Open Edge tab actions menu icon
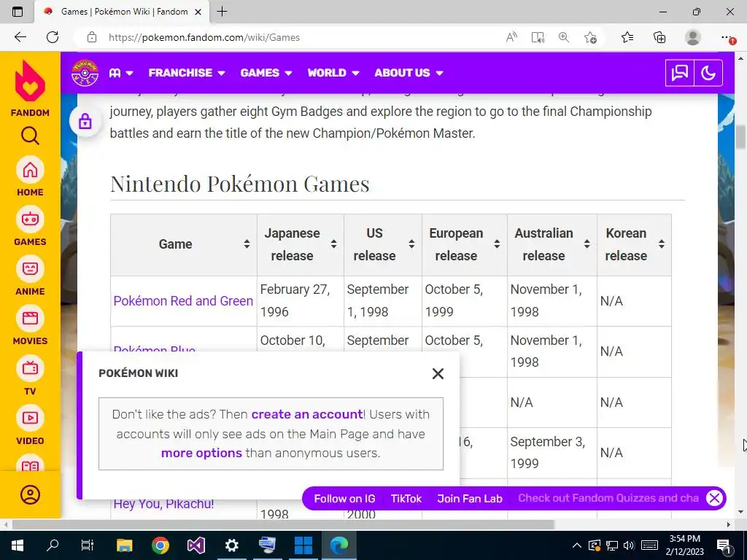The image size is (747, 560). 18,12
